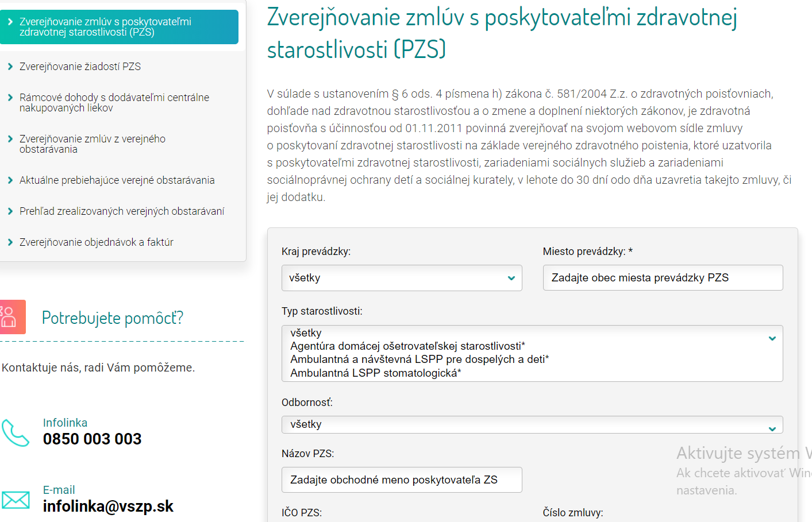Click the e-mail envelope icon

point(16,500)
